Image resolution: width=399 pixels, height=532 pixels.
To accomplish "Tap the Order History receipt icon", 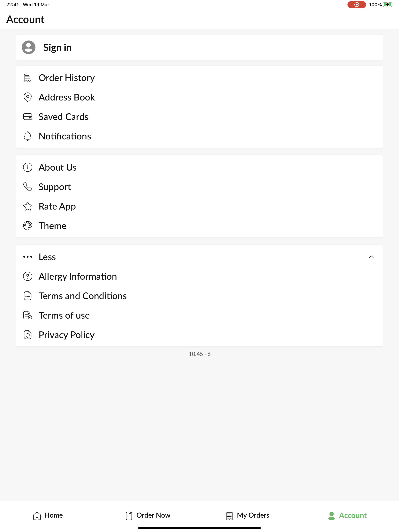I will tap(28, 78).
